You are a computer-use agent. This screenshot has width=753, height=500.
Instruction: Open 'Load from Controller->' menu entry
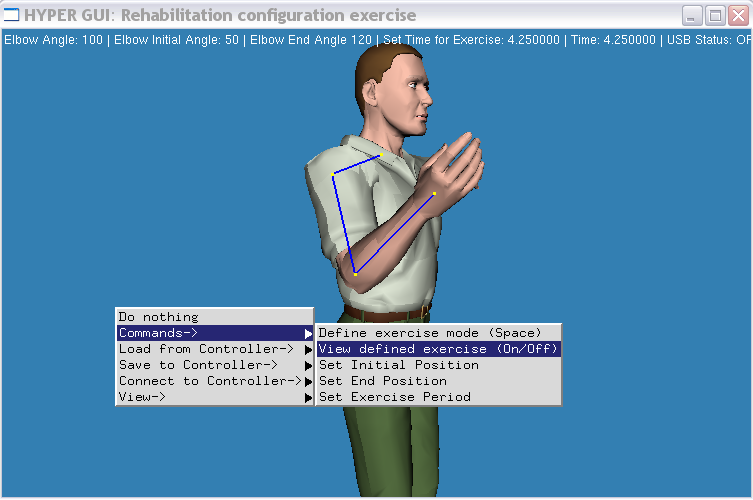pos(215,349)
